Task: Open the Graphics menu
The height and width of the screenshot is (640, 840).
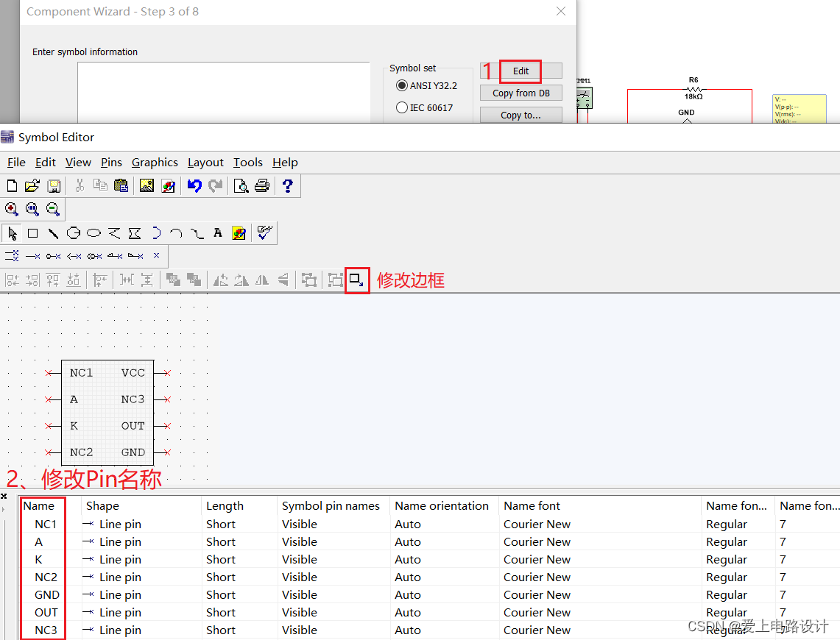Action: tap(155, 162)
